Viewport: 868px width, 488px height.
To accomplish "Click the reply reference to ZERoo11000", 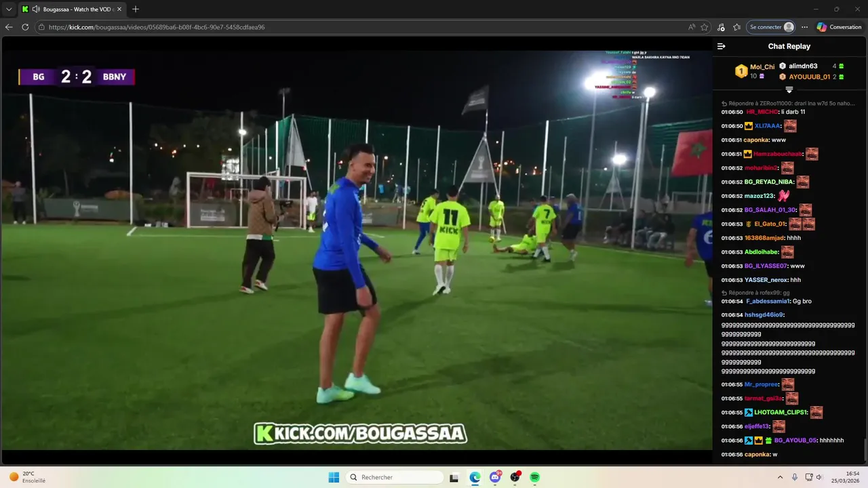I will 788,104.
